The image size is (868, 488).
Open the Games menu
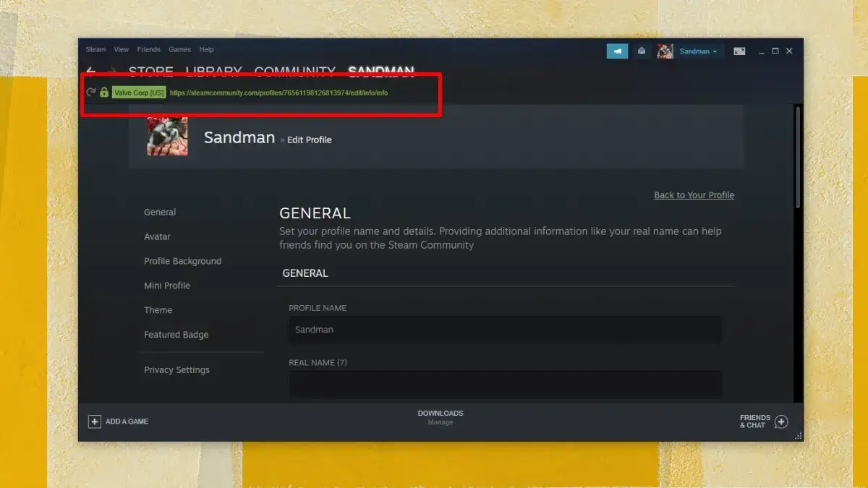[179, 49]
